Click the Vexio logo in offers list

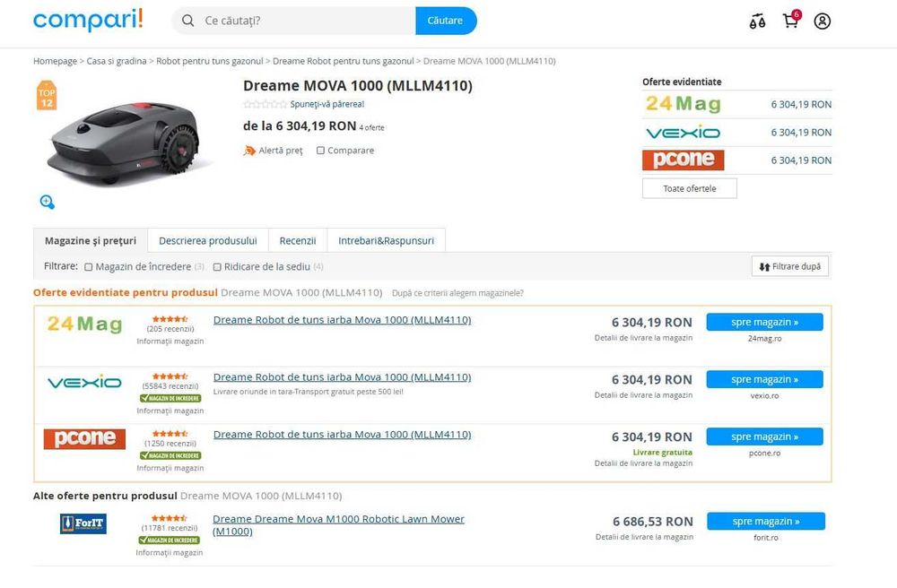(x=84, y=382)
